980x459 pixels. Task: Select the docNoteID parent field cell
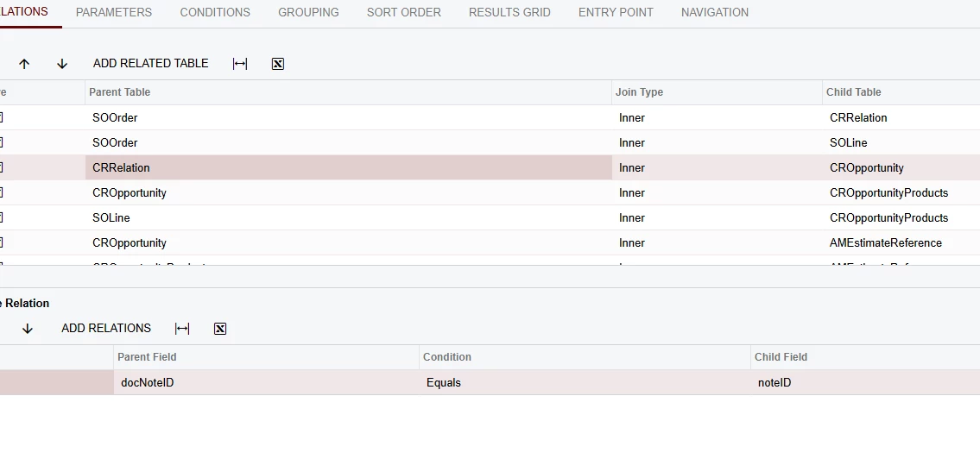point(266,382)
